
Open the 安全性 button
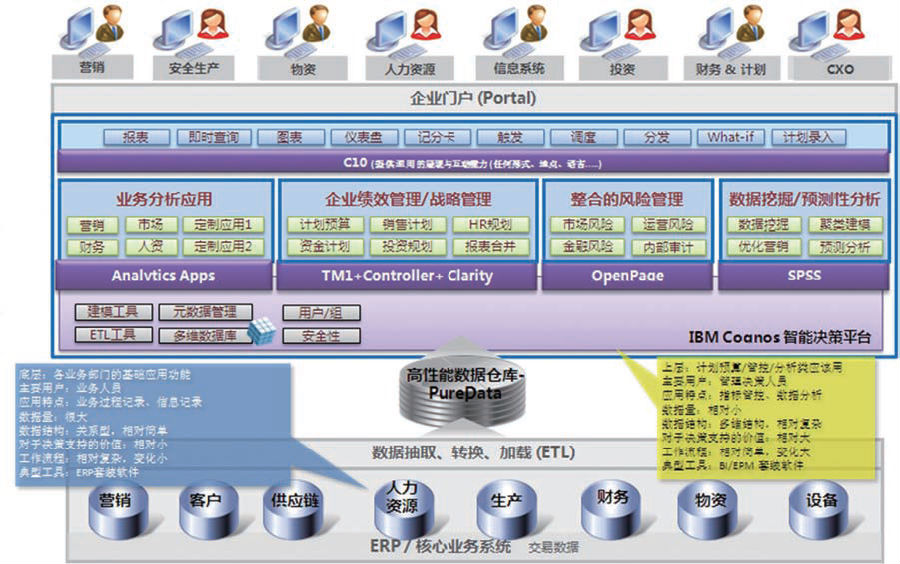coord(321,336)
